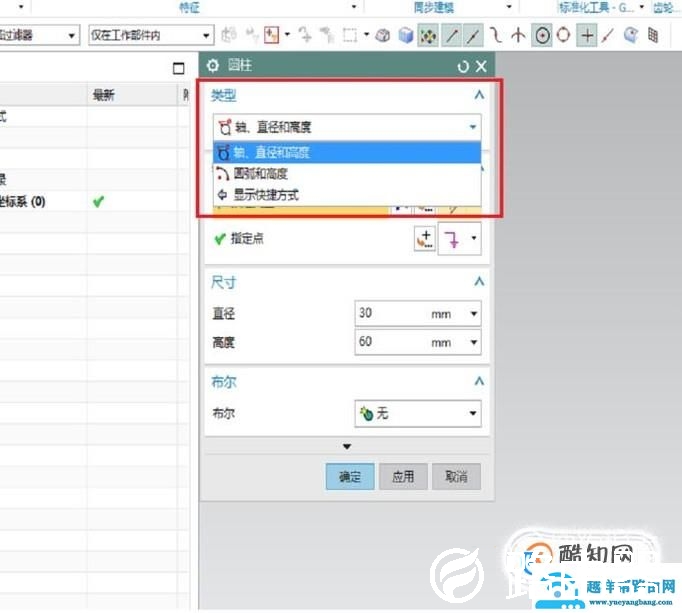682x613 pixels.
Task: Toggle the existing point plus snap icon
Action: (x=587, y=35)
